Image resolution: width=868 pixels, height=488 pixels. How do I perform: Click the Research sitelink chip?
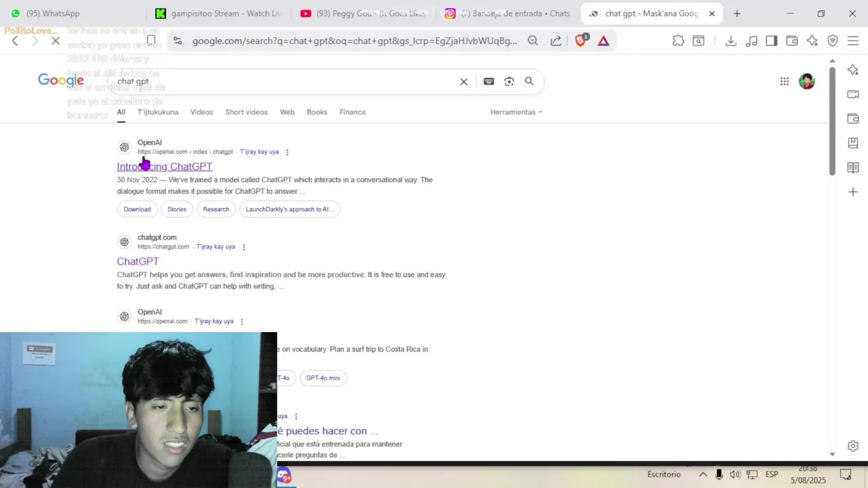coord(216,209)
